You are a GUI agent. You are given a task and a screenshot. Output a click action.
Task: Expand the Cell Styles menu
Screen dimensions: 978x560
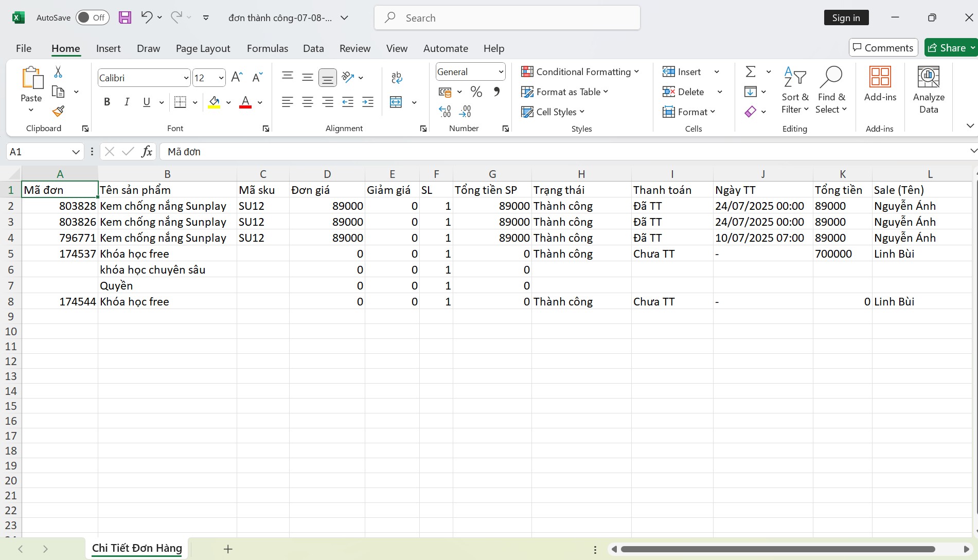point(553,112)
